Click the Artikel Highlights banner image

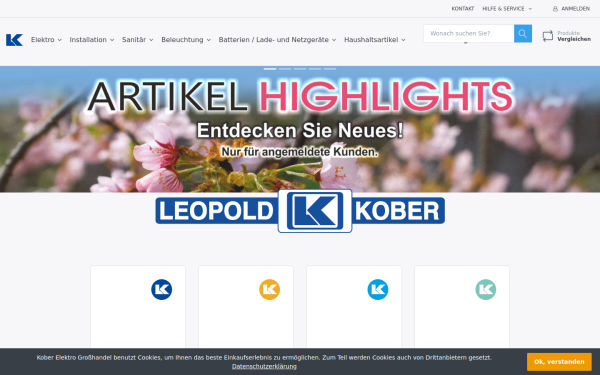coord(300,129)
